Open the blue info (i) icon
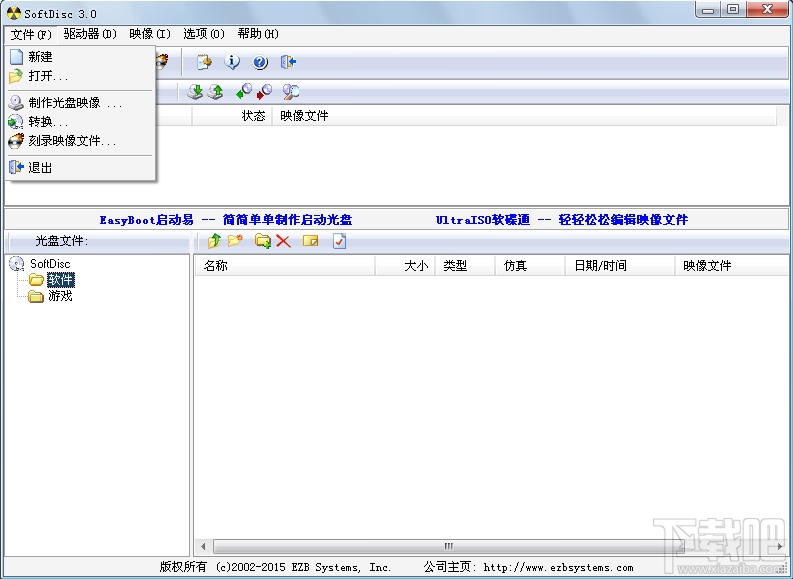 tap(232, 62)
